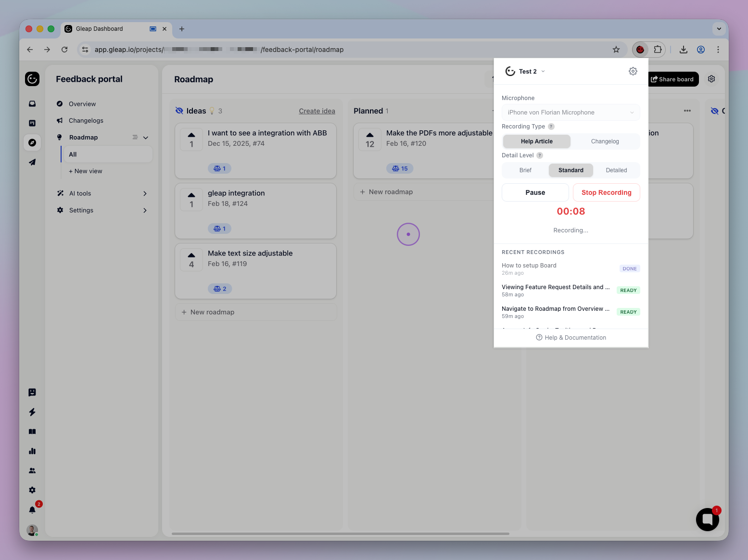Open the gear settings in the recorder popup
Image resolution: width=748 pixels, height=560 pixels.
(633, 71)
